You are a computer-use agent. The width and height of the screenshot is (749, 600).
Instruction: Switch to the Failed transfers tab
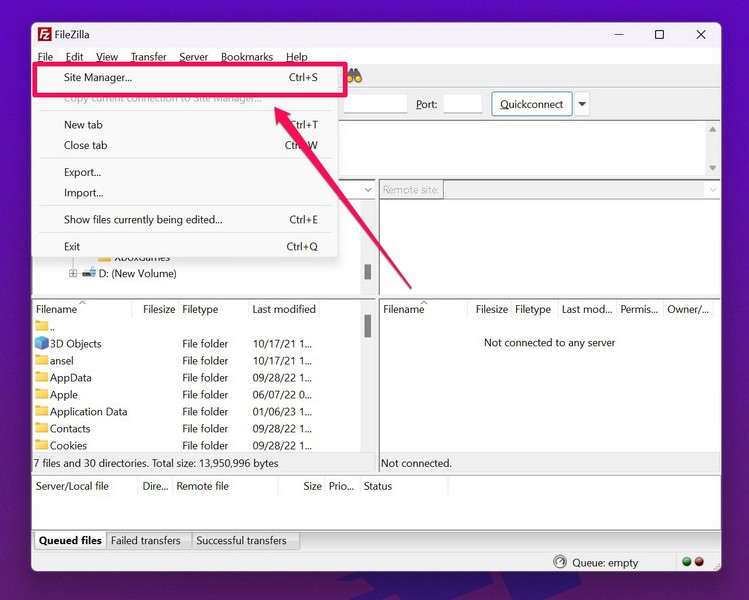click(x=146, y=541)
